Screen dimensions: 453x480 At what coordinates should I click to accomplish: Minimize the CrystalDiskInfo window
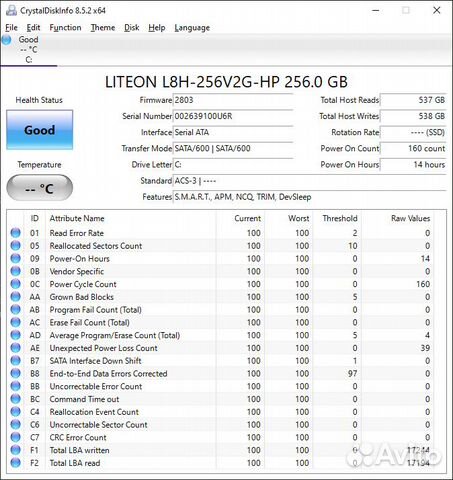click(376, 10)
